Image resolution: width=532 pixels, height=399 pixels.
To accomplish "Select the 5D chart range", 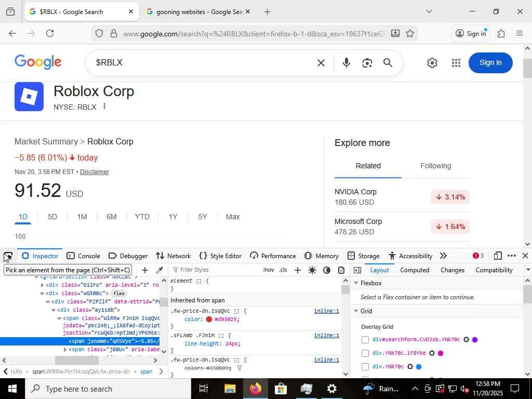I will click(x=52, y=217).
